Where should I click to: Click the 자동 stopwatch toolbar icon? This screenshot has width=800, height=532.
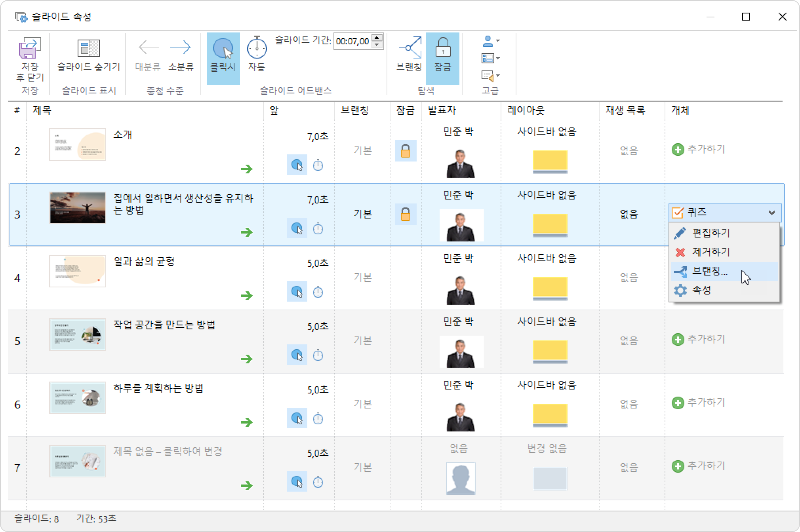(x=257, y=48)
